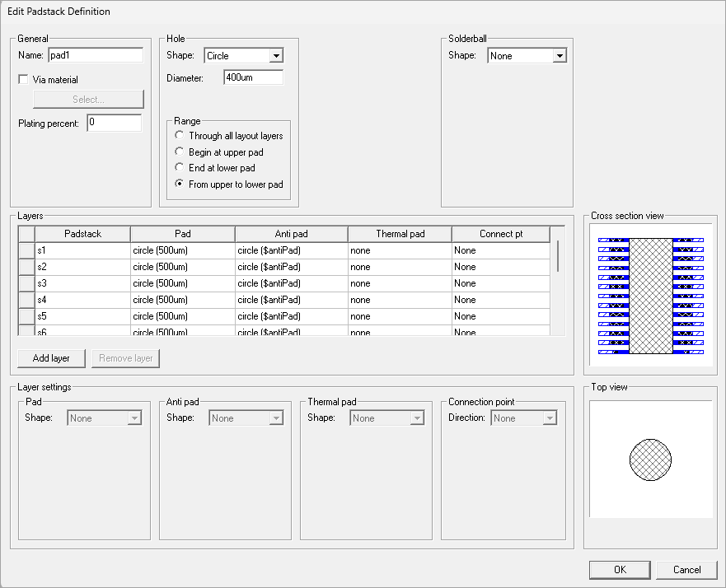Click the Plating percent field
The width and height of the screenshot is (726, 588).
[x=115, y=123]
